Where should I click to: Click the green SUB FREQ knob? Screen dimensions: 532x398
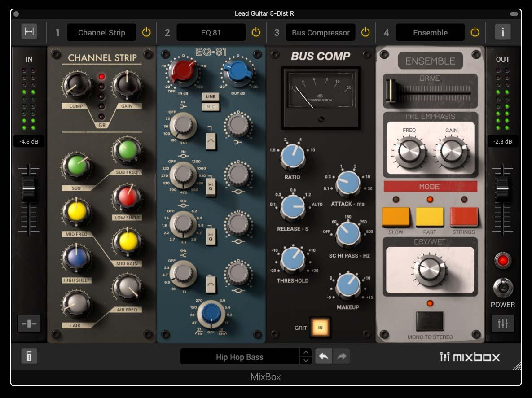pos(127,150)
